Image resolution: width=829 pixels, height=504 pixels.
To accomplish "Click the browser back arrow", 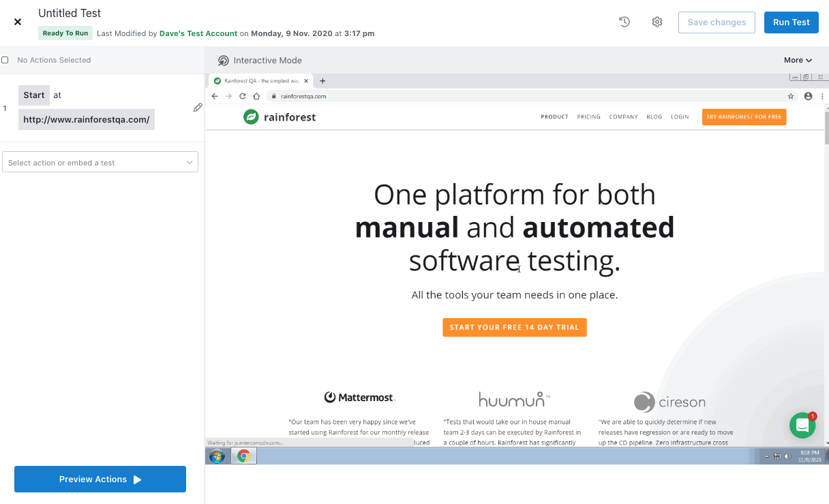I will coord(215,96).
